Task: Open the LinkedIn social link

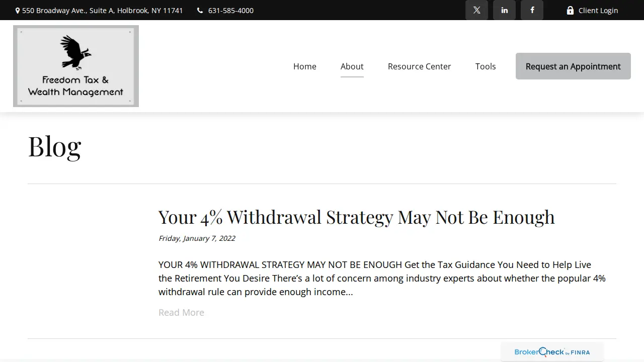Action: coord(504,10)
